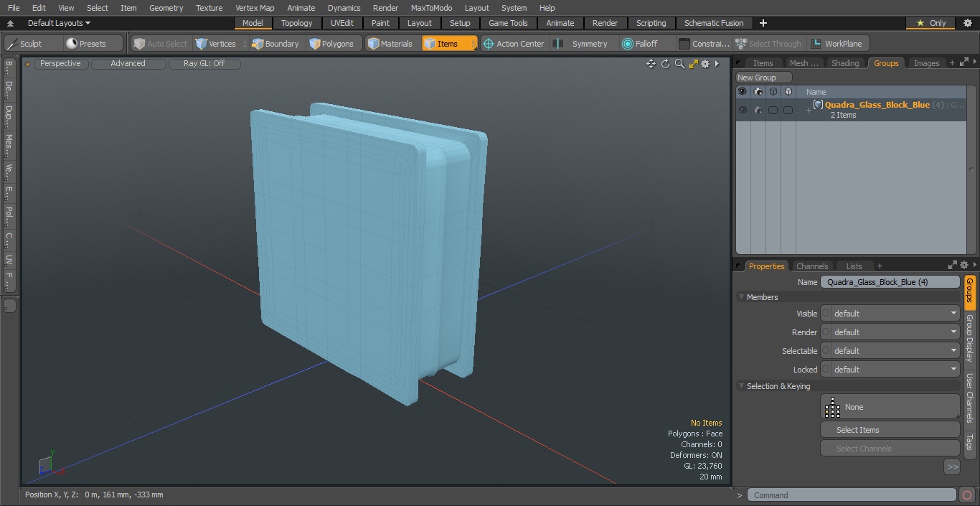Open the WorkPlane menu
Viewport: 980px width, 506px height.
pyautogui.click(x=838, y=44)
